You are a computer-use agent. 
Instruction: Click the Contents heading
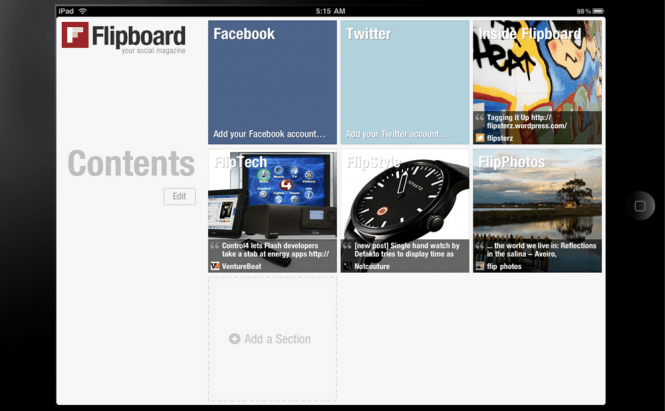[131, 163]
